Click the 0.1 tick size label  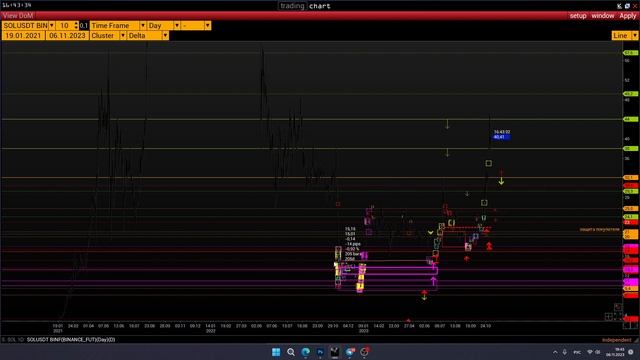pyautogui.click(x=84, y=25)
